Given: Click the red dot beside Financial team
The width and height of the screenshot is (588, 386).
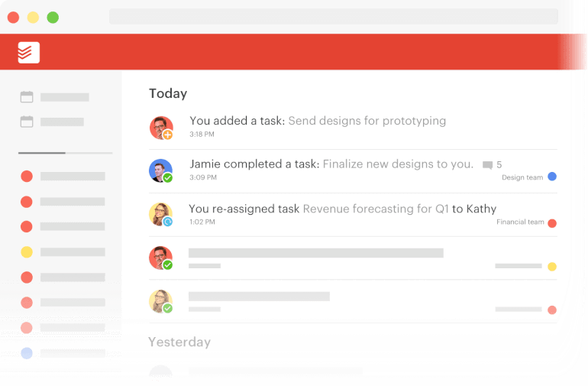Looking at the screenshot, I should point(552,223).
